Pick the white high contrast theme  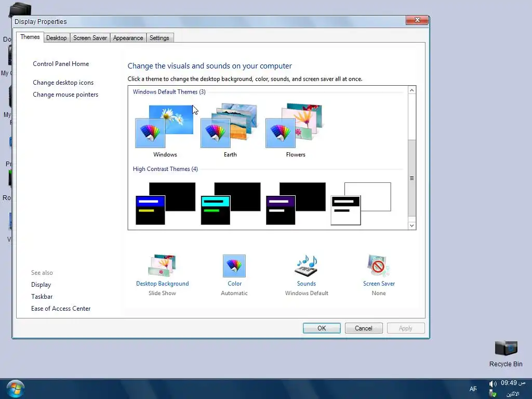tap(361, 203)
